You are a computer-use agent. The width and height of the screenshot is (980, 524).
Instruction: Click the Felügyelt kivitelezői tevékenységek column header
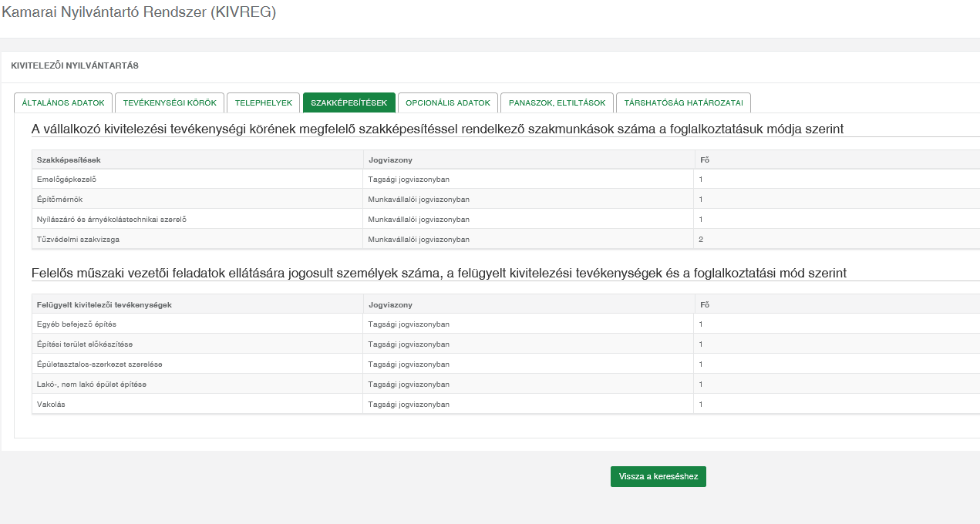click(x=104, y=304)
